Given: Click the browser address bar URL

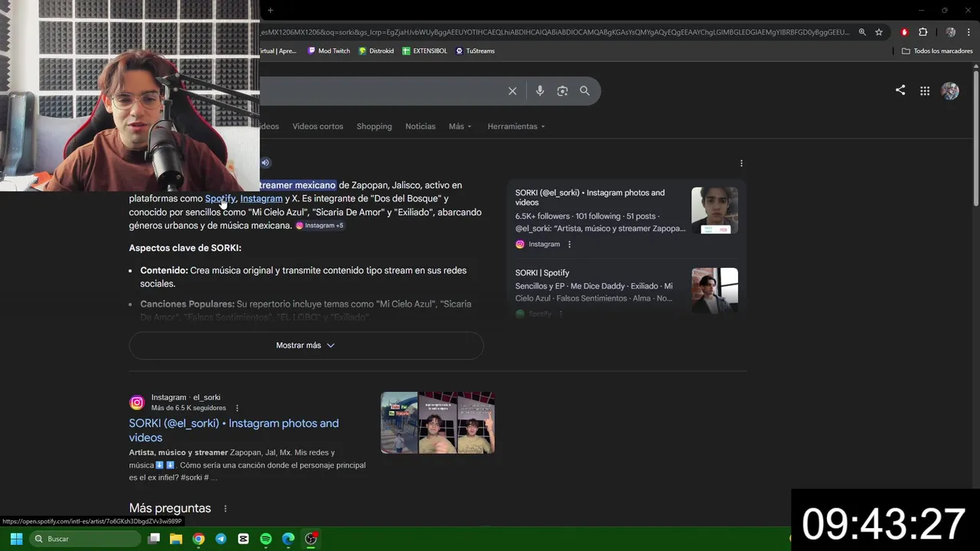Looking at the screenshot, I should point(555,32).
